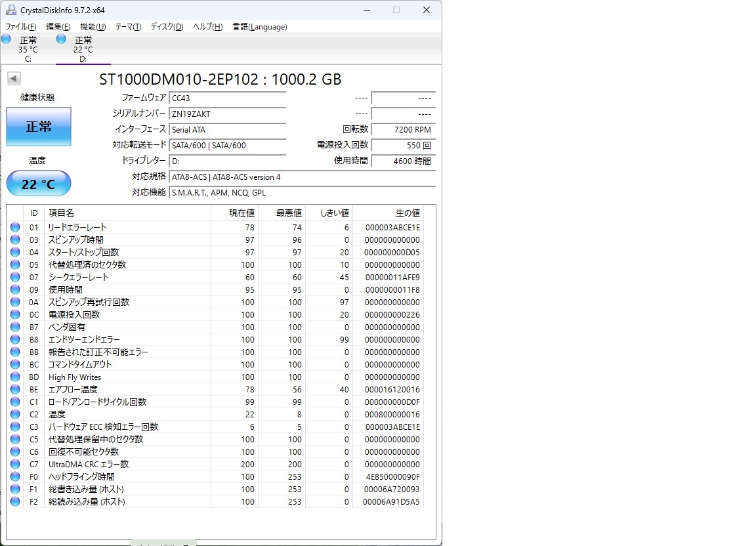Screen dimensions: 756x546
Task: Open the 言語(Language) menu
Action: [x=260, y=26]
